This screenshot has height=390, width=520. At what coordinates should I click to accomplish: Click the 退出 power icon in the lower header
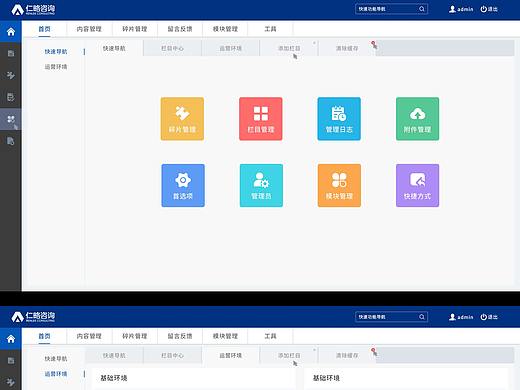click(x=483, y=317)
